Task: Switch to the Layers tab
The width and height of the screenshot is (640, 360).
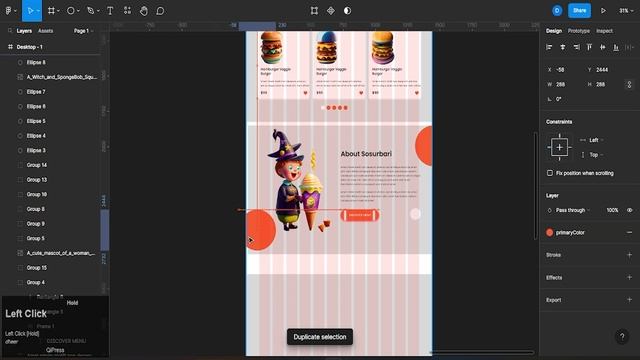Action: point(24,31)
